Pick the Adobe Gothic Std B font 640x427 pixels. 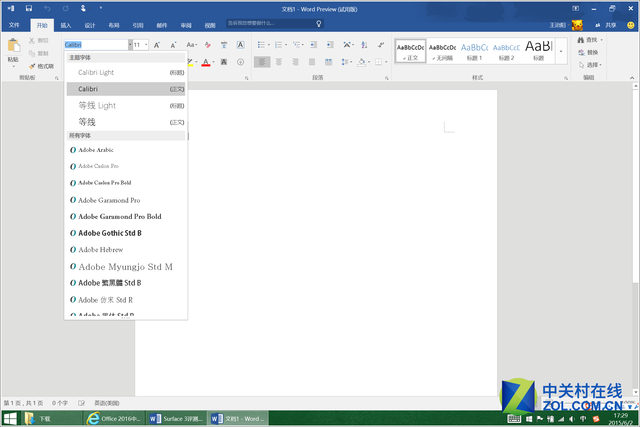tap(126, 233)
